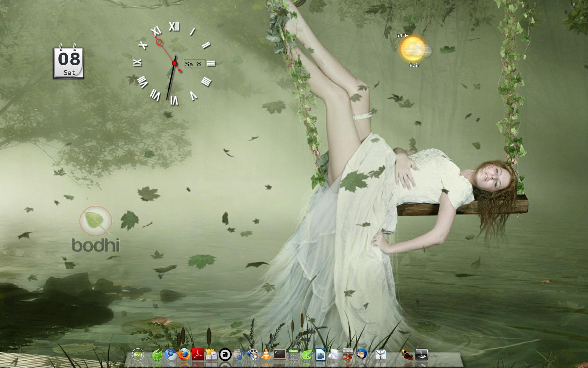This screenshot has width=588, height=368.
Task: Open the white shirt and tie icon
Action: pyautogui.click(x=380, y=355)
